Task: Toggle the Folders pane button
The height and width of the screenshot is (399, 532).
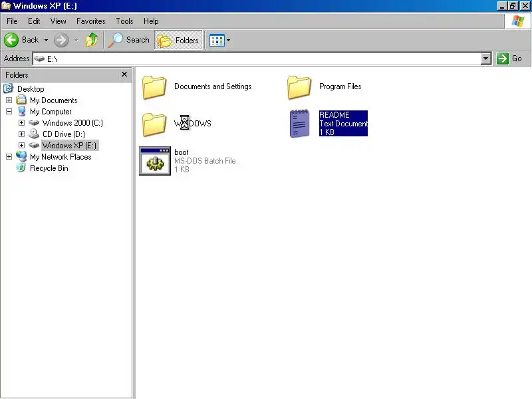Action: [178, 40]
